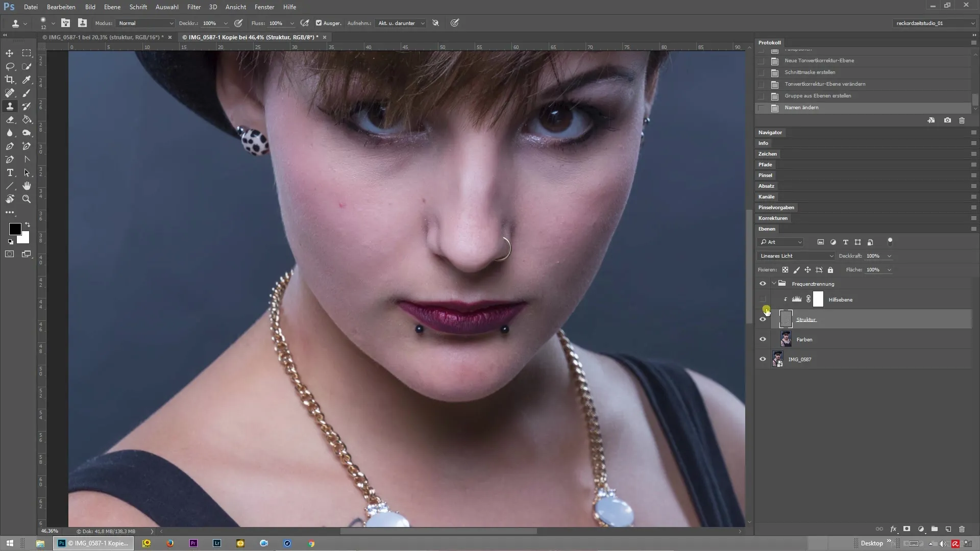980x551 pixels.
Task: Select the Horizontal Type tool
Action: (x=10, y=172)
